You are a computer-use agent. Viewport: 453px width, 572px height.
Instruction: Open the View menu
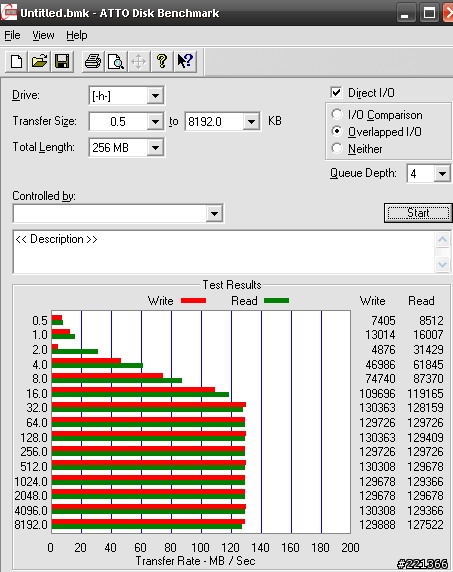43,35
